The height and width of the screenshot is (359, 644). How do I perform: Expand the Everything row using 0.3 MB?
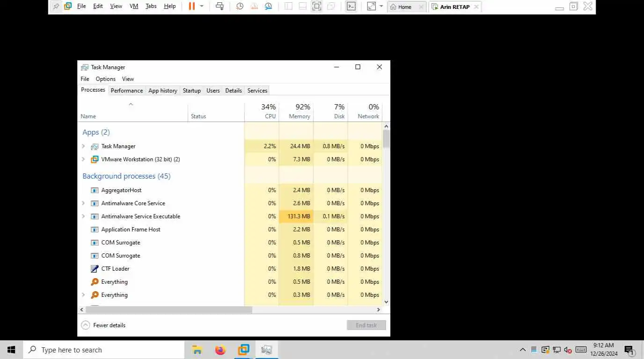(83, 295)
